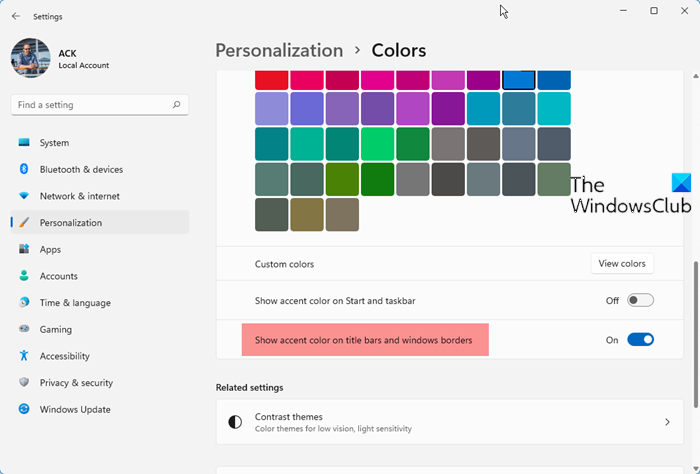The width and height of the screenshot is (700, 474).
Task: Click the ACK user profile picture
Action: tap(30, 58)
